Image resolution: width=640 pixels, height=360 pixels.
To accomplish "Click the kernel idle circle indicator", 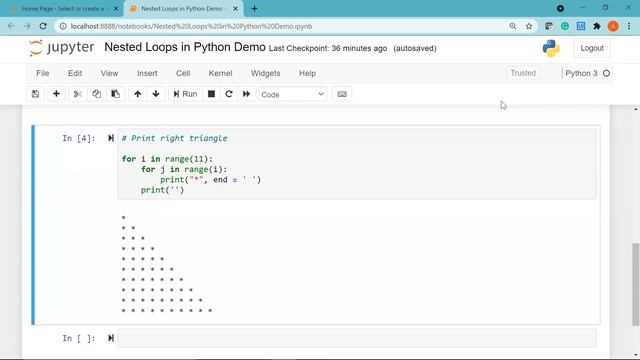I will [607, 73].
